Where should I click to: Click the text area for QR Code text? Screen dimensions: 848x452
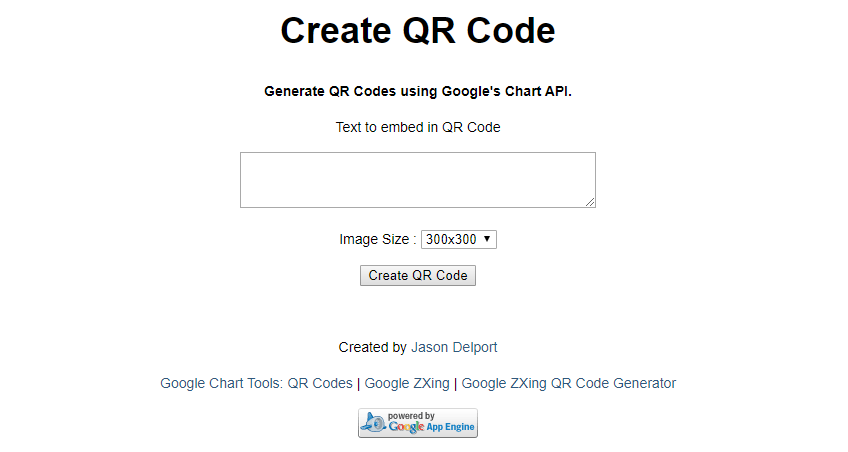click(418, 180)
